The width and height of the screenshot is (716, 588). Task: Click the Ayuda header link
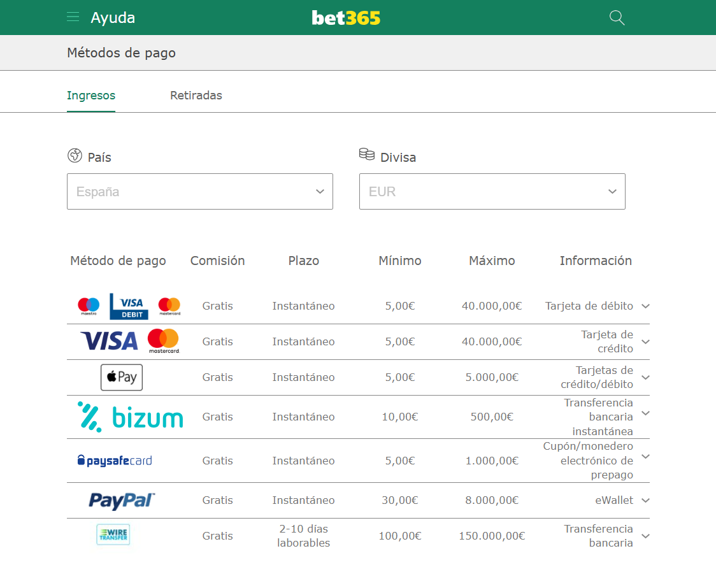click(x=113, y=18)
